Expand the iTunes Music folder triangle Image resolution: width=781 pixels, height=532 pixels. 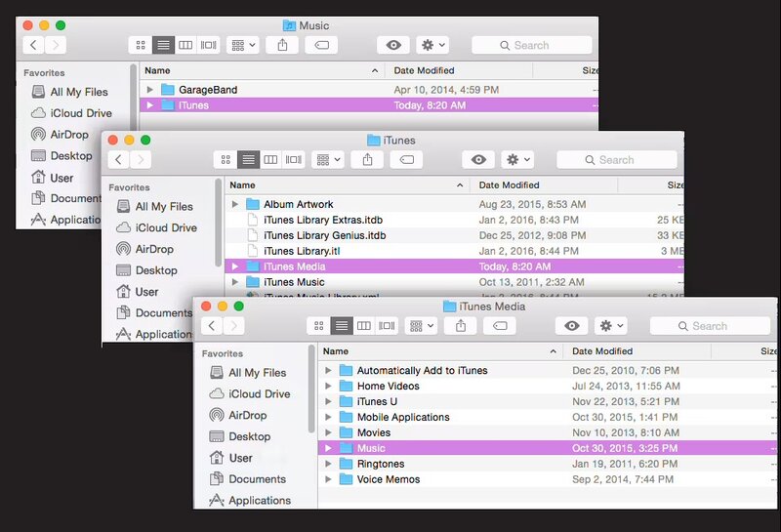pyautogui.click(x=235, y=282)
